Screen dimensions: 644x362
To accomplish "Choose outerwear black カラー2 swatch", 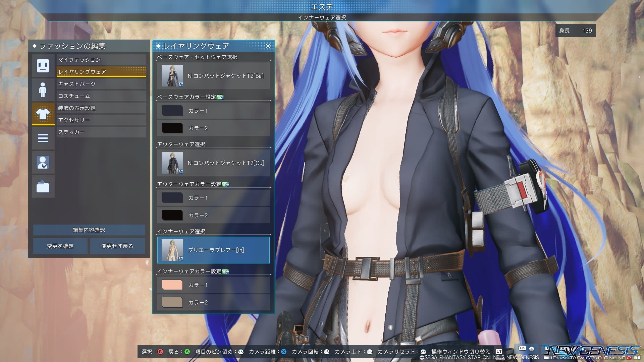I will point(172,215).
